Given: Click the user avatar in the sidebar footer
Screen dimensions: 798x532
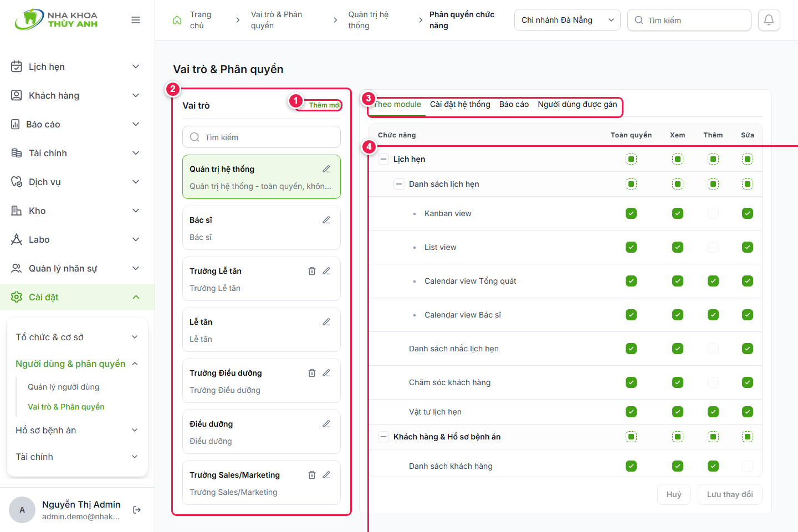Looking at the screenshot, I should pyautogui.click(x=22, y=510).
